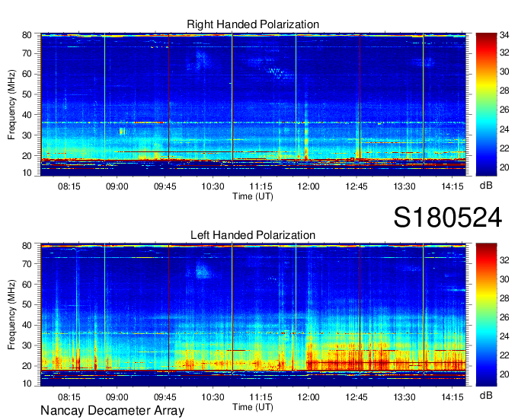Click 09:00 time tick under Right Handed plot

117,186
